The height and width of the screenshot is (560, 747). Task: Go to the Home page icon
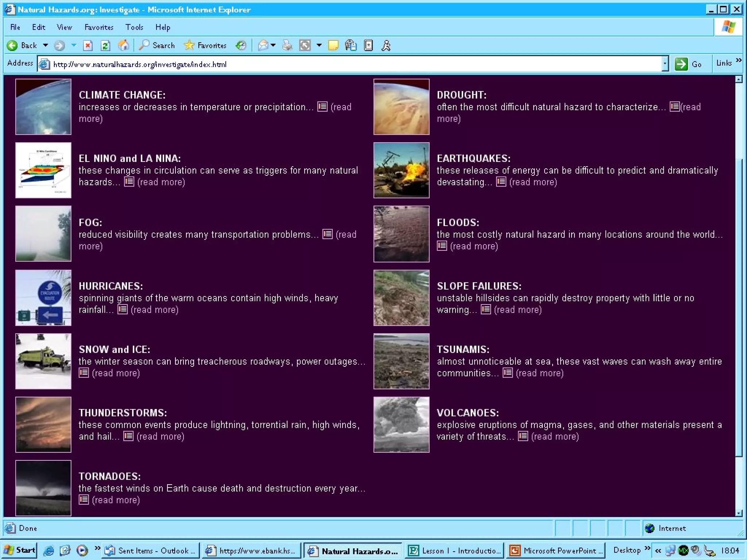coord(123,46)
